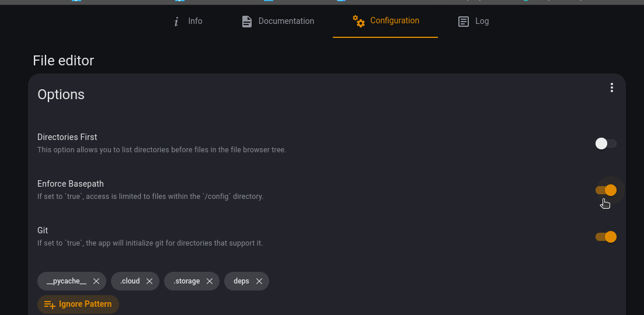Screen dimensions: 644x315
Task: Click the Enforce Basepath label
Action: [70, 184]
